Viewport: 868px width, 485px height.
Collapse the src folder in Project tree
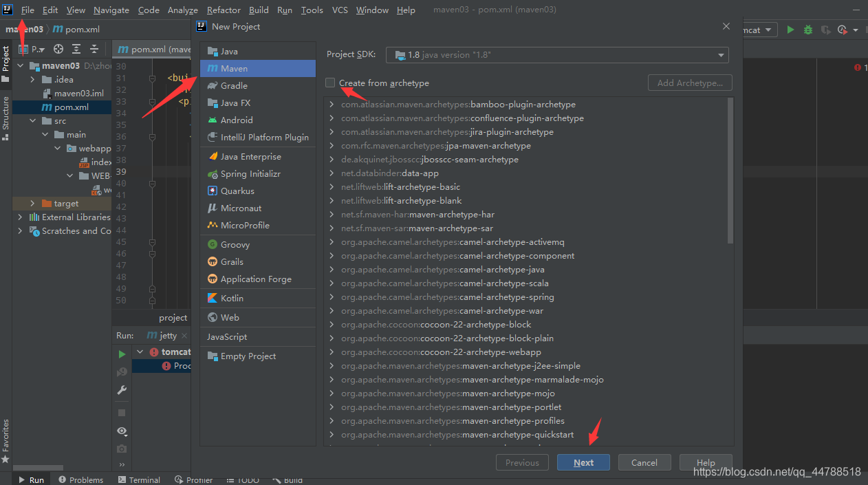[32, 121]
